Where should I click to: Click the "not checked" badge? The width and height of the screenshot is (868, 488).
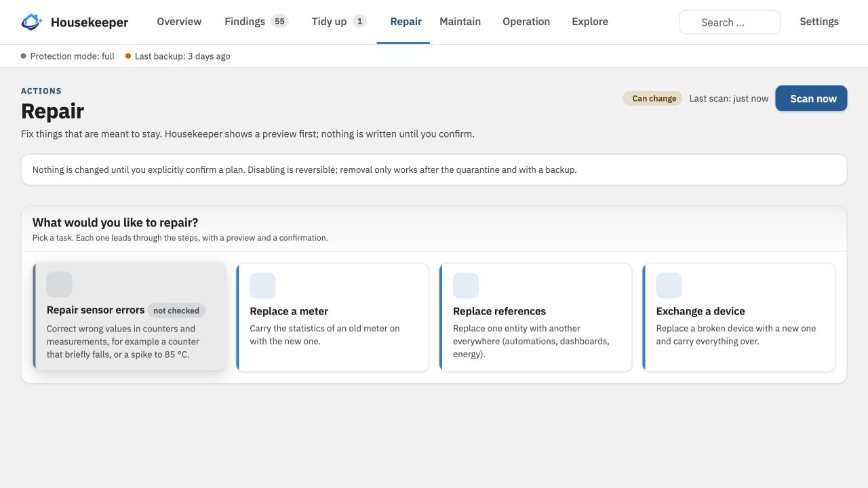pyautogui.click(x=176, y=310)
